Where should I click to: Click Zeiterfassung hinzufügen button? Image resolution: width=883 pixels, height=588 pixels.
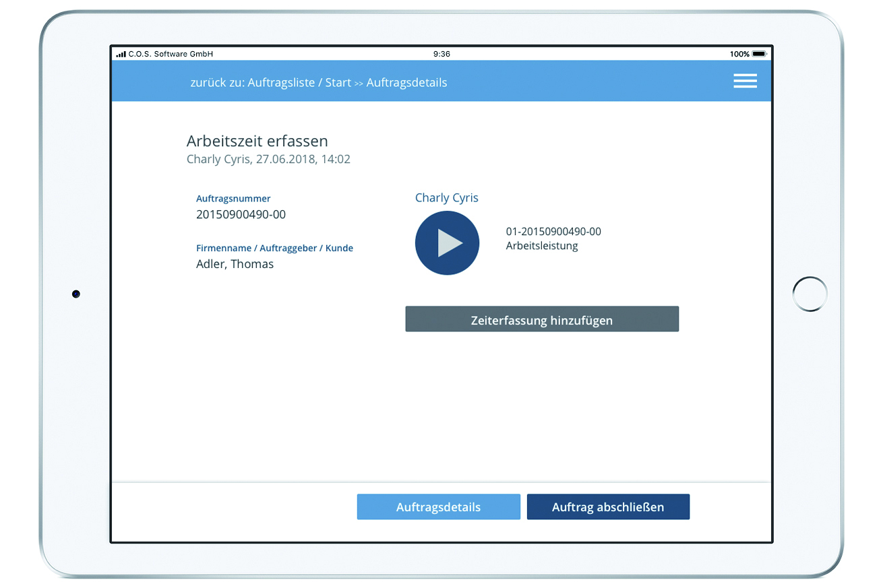(542, 320)
